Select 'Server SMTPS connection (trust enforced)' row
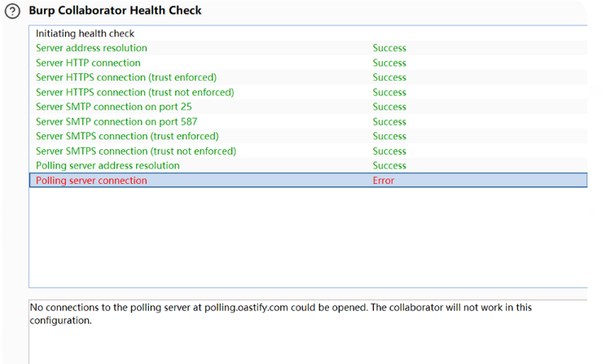The width and height of the screenshot is (615, 364). click(127, 136)
